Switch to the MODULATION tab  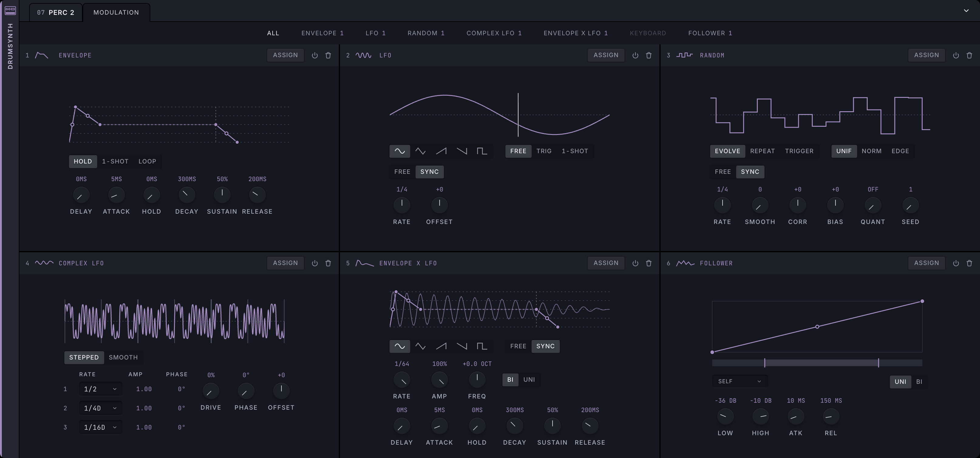tap(116, 12)
